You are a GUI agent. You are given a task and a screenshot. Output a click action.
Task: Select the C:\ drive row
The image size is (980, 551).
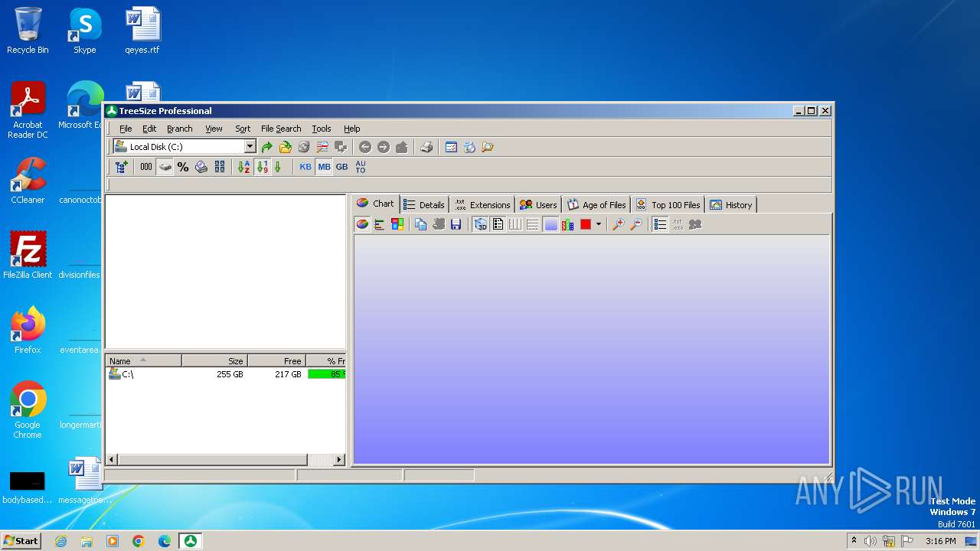tap(225, 374)
